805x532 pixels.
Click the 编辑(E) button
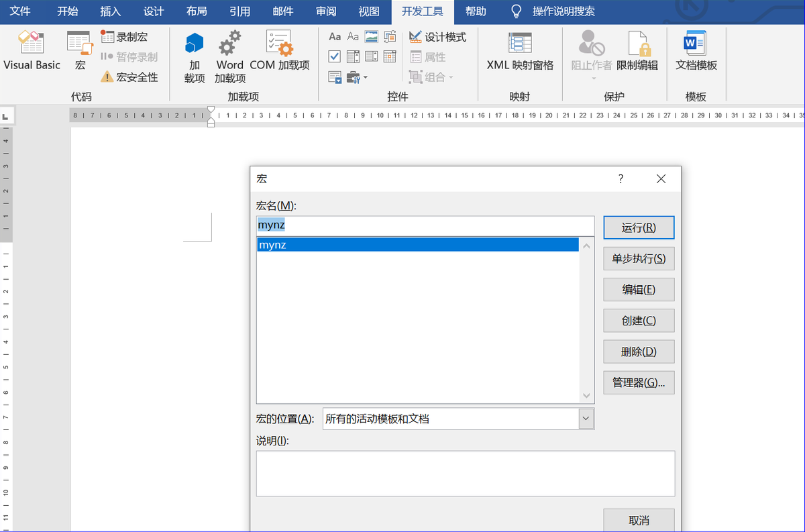[x=639, y=289]
